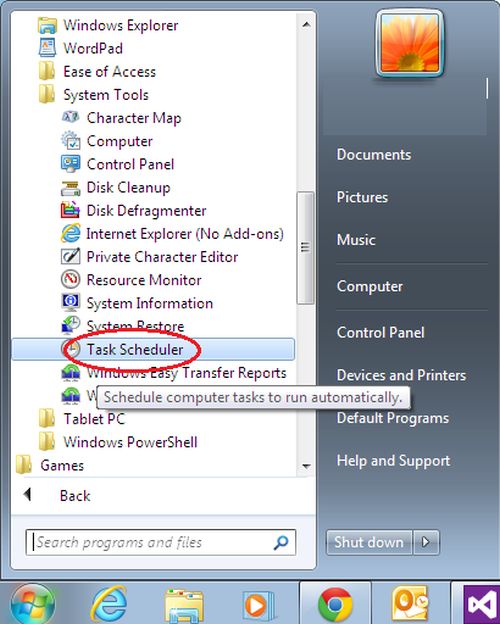This screenshot has width=500, height=624.
Task: Select the WordPad label
Action: pyautogui.click(x=93, y=48)
